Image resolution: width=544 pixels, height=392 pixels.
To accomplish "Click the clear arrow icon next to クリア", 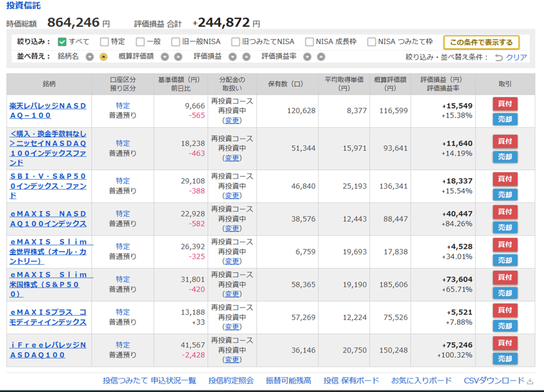I will [499, 57].
